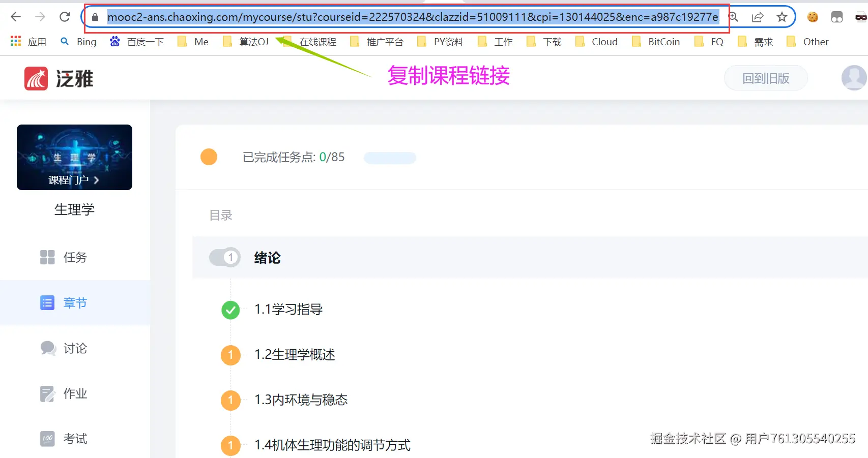Click the 生理学 course title

(74, 209)
